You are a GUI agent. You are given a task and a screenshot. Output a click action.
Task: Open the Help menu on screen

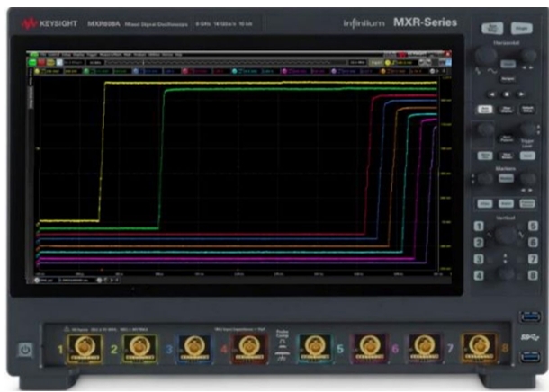pyautogui.click(x=179, y=55)
